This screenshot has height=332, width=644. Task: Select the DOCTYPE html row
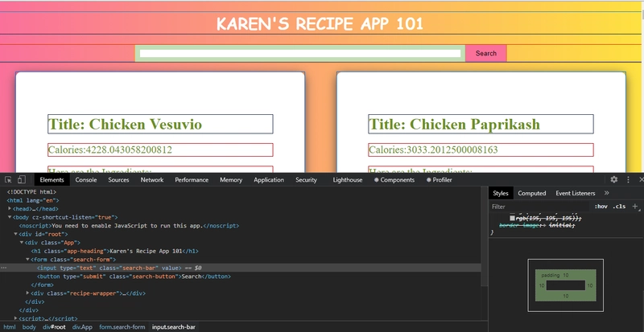(x=240, y=192)
